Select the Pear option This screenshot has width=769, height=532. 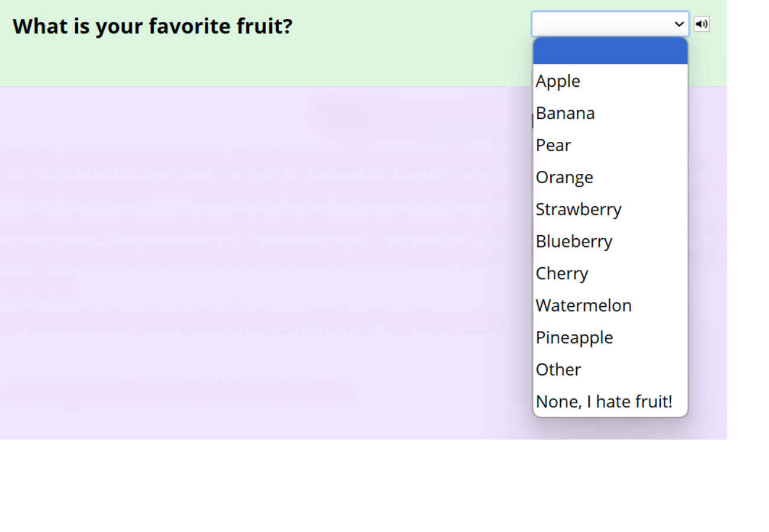tap(610, 145)
